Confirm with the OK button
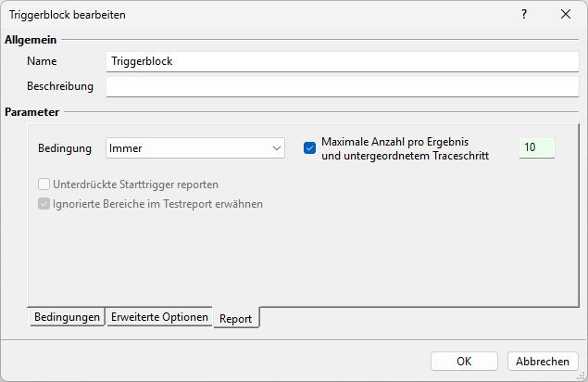588x382 pixels. coord(464,362)
